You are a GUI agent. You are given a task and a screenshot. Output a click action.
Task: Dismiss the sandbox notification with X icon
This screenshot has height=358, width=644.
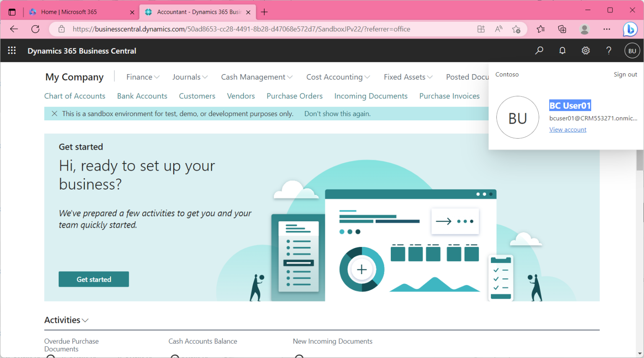pos(55,114)
